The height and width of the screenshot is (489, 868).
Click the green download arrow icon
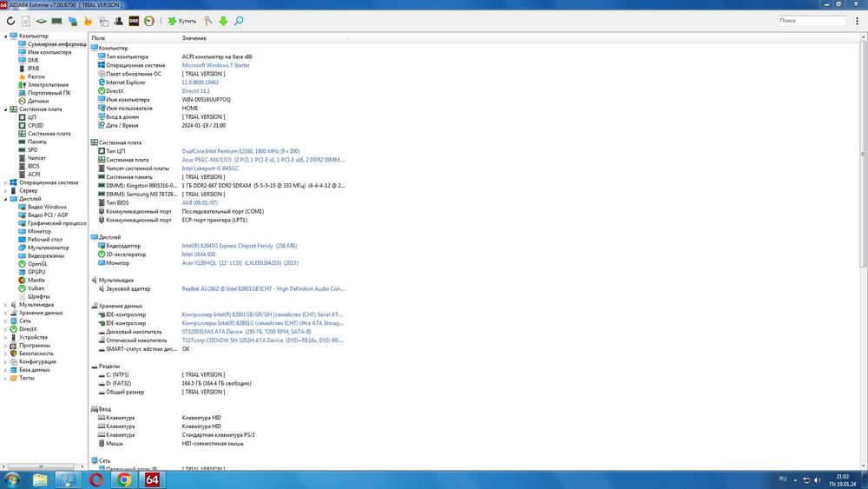(223, 21)
